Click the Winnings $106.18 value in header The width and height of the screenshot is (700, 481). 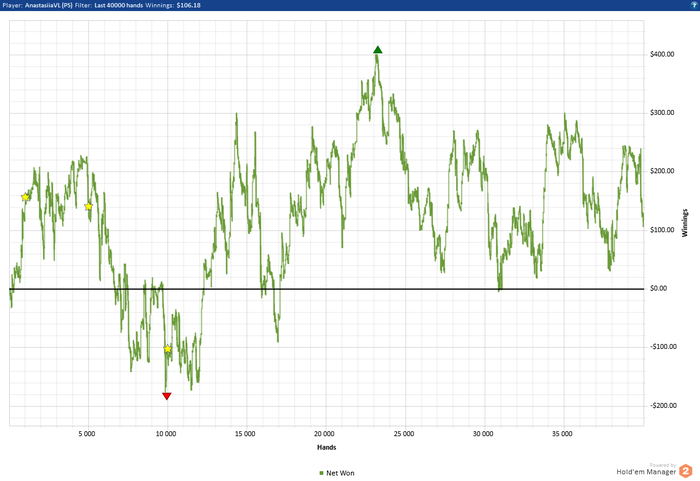pyautogui.click(x=188, y=5)
